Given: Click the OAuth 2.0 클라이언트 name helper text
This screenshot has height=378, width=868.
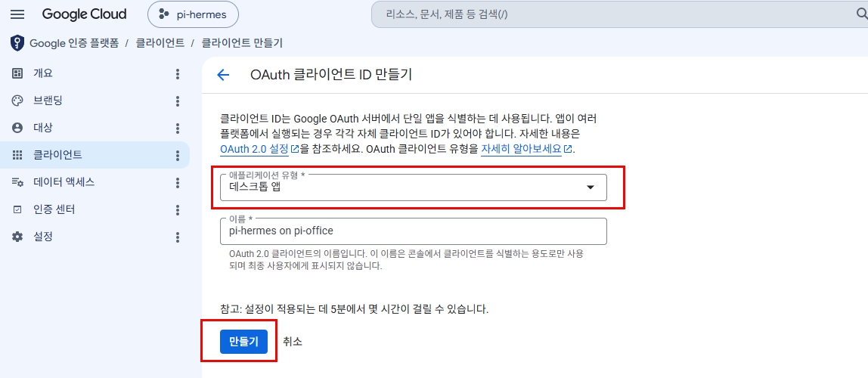Looking at the screenshot, I should pyautogui.click(x=406, y=260).
